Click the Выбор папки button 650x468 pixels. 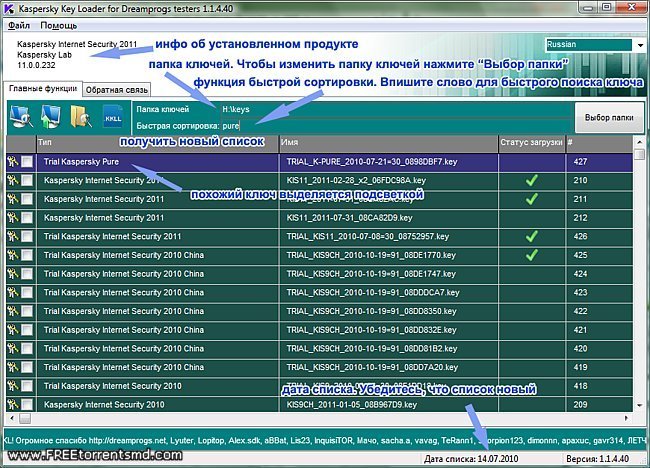[x=609, y=118]
